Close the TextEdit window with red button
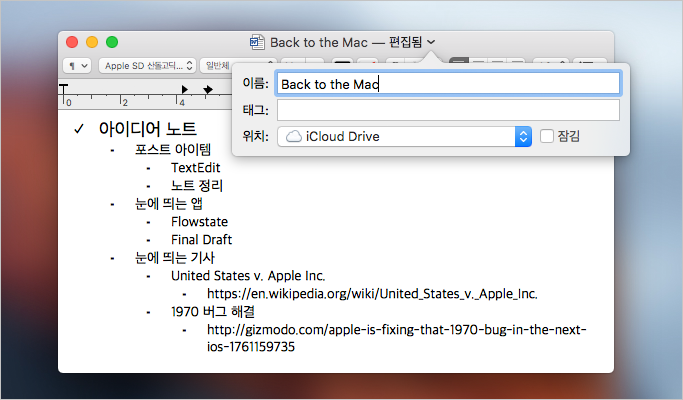The width and height of the screenshot is (683, 400). (x=72, y=42)
